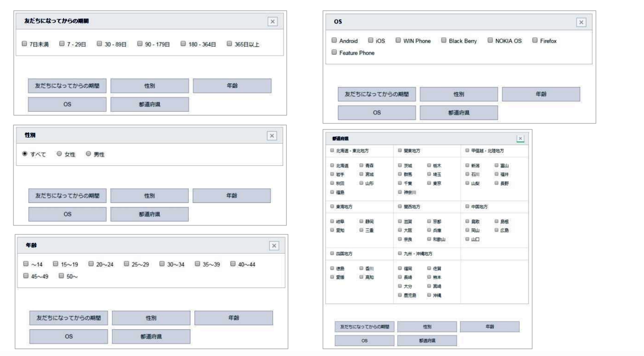This screenshot has width=644, height=356.
Task: Click 性別 button in the OS panel
Action: click(459, 94)
